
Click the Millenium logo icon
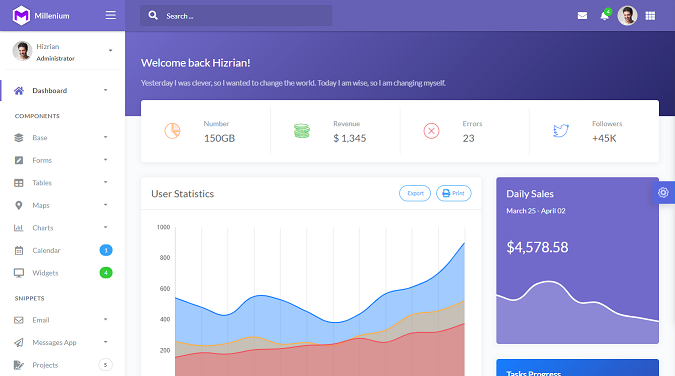[21, 16]
